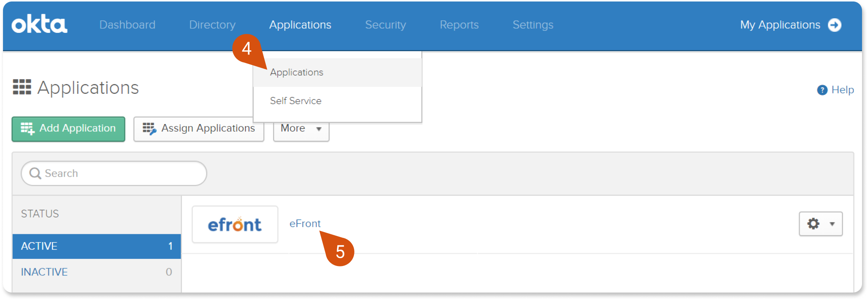The image size is (868, 300).
Task: Open the eFront application link
Action: click(x=305, y=223)
